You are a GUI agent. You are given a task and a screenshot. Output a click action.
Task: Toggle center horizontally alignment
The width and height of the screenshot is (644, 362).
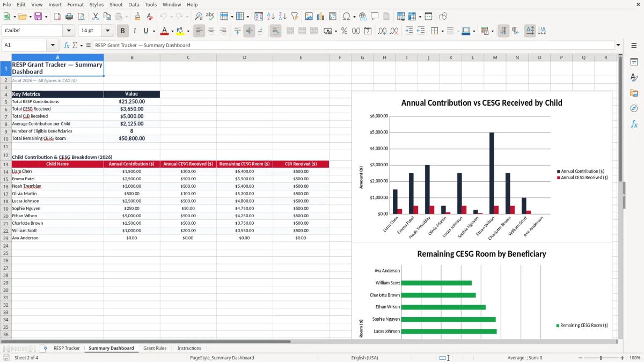(211, 31)
